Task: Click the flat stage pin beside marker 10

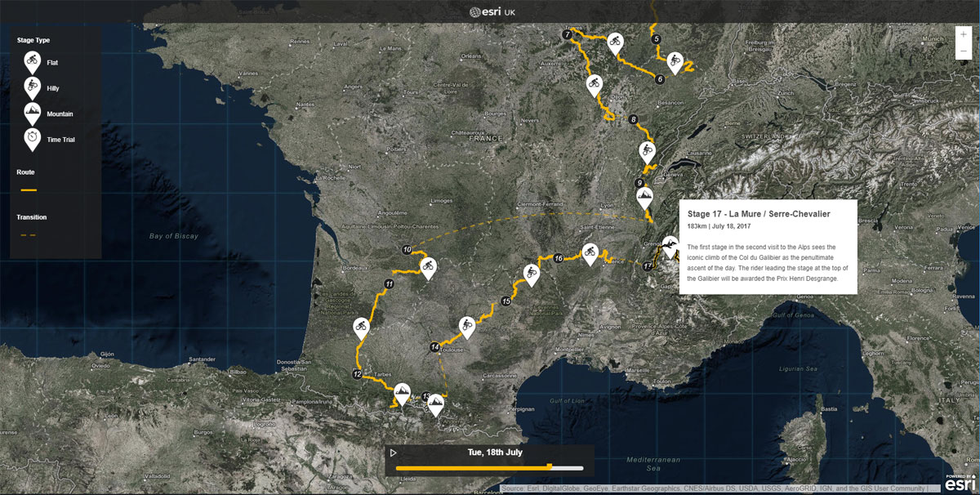Action: click(427, 265)
